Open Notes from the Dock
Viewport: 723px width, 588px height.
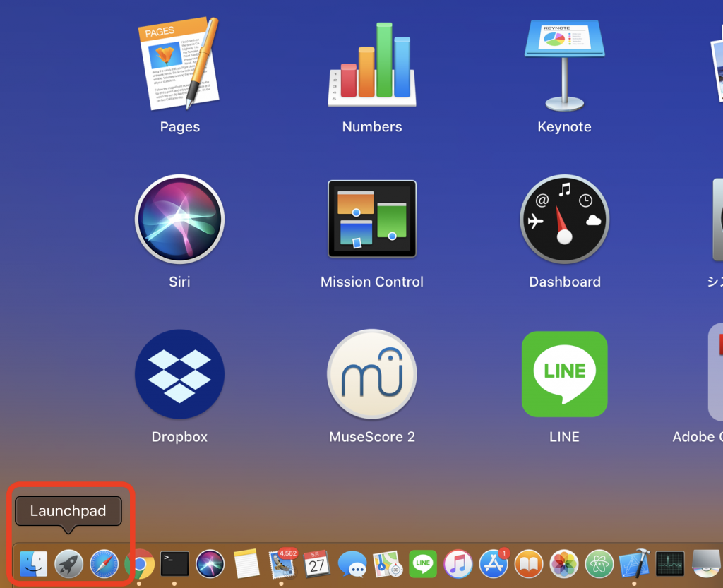pos(246,564)
